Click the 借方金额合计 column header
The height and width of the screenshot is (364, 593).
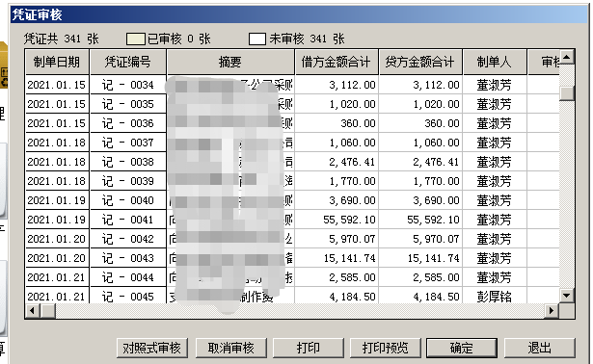point(337,62)
